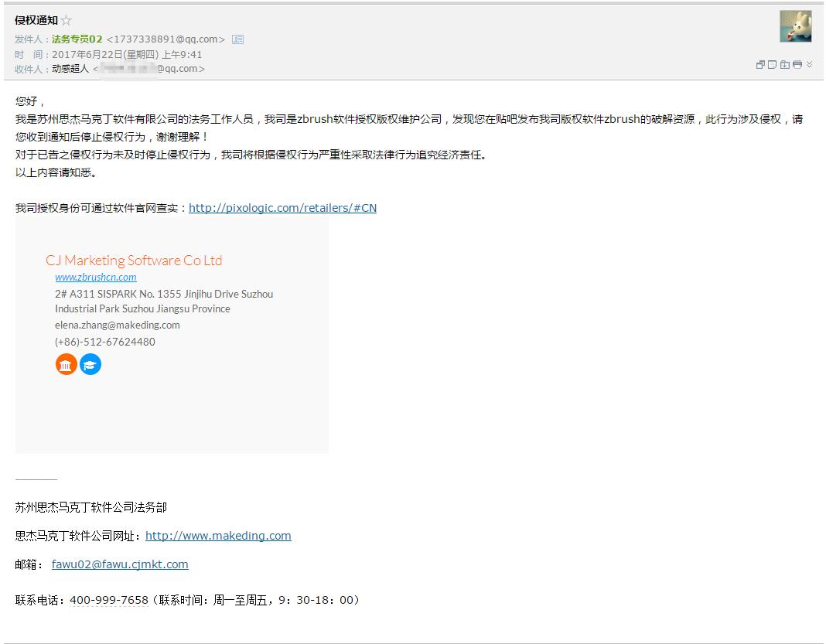
Task: Open email in new window icon
Action: click(x=760, y=65)
